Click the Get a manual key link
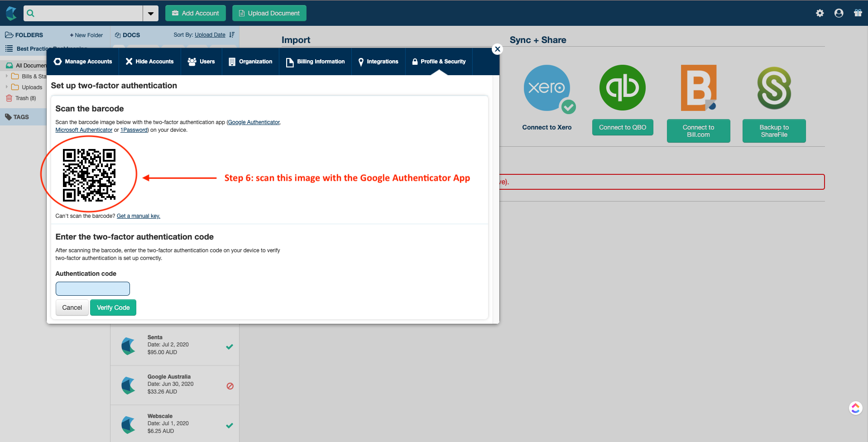The height and width of the screenshot is (442, 868). click(139, 216)
